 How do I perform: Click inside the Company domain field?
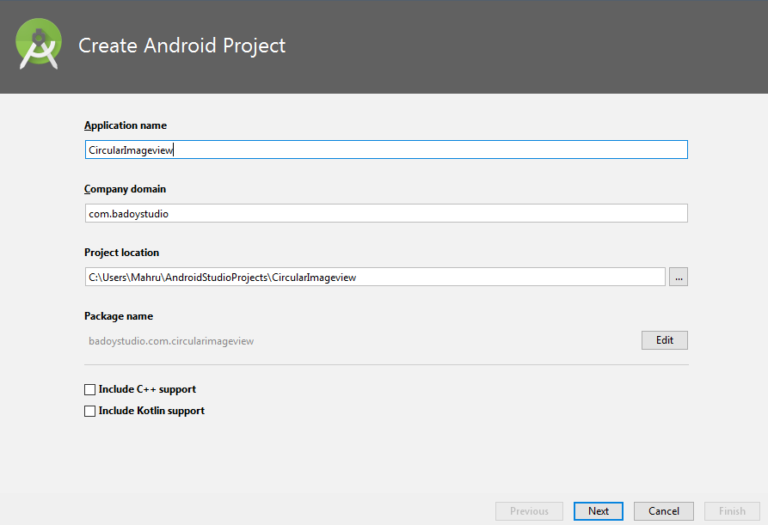pyautogui.click(x=386, y=213)
